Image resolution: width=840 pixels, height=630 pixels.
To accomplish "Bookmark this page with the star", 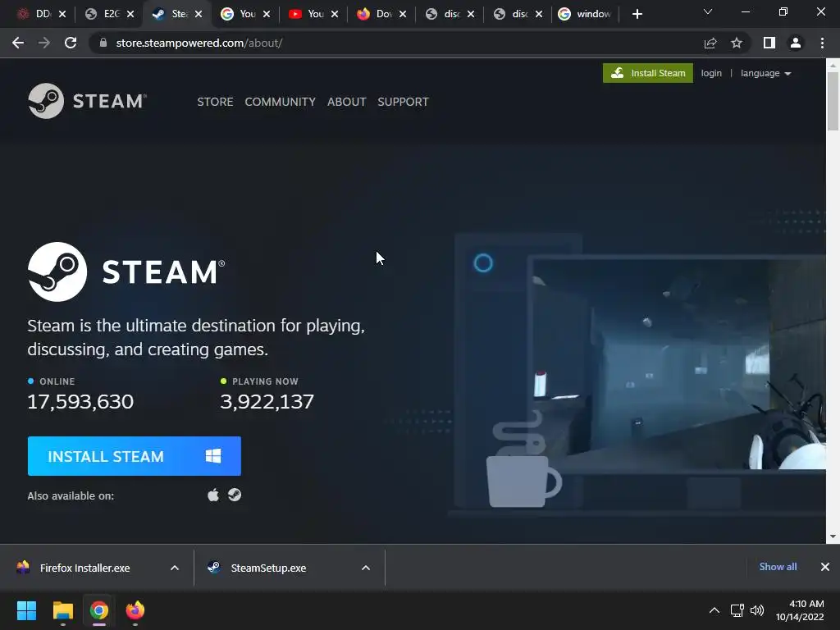I will click(x=737, y=43).
